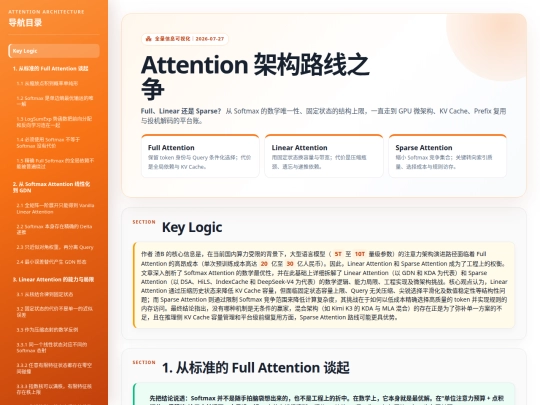Click the highlighted 5T value
The image size is (540, 405).
click(338, 254)
